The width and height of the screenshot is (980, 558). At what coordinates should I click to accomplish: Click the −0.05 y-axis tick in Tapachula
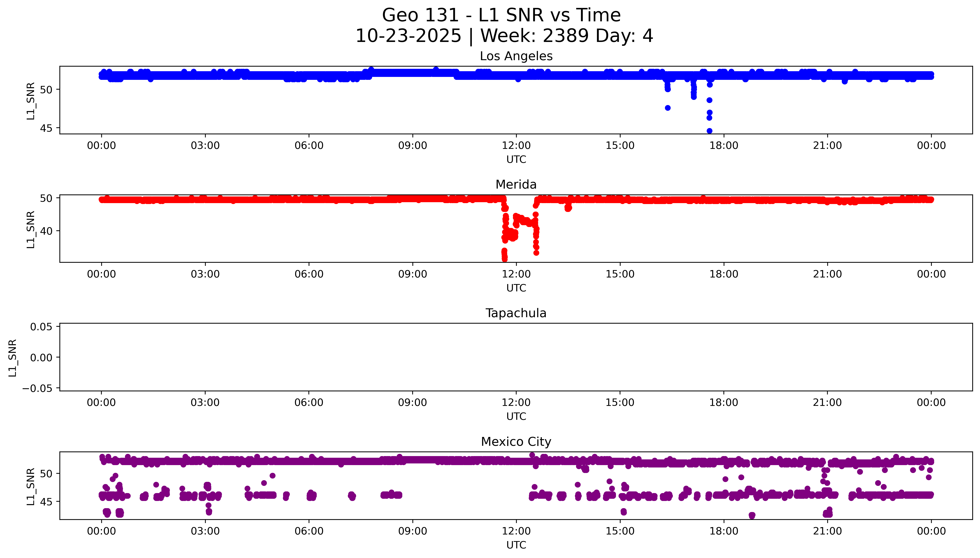pos(37,388)
